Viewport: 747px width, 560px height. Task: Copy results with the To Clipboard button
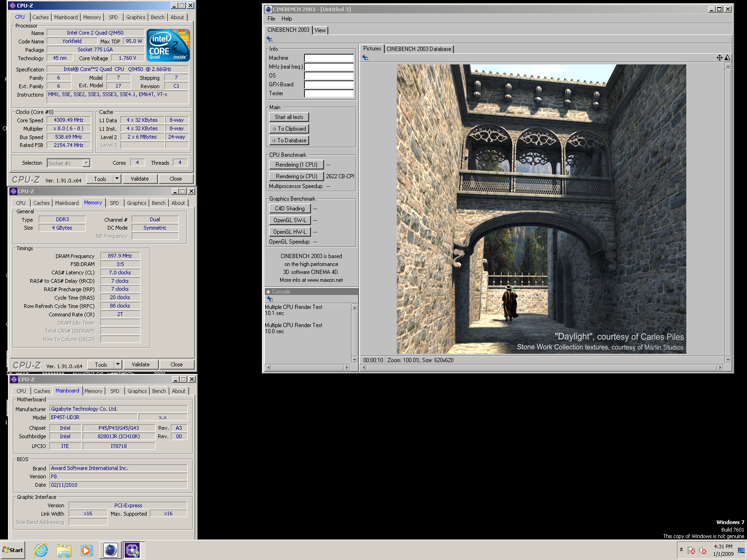pos(289,129)
